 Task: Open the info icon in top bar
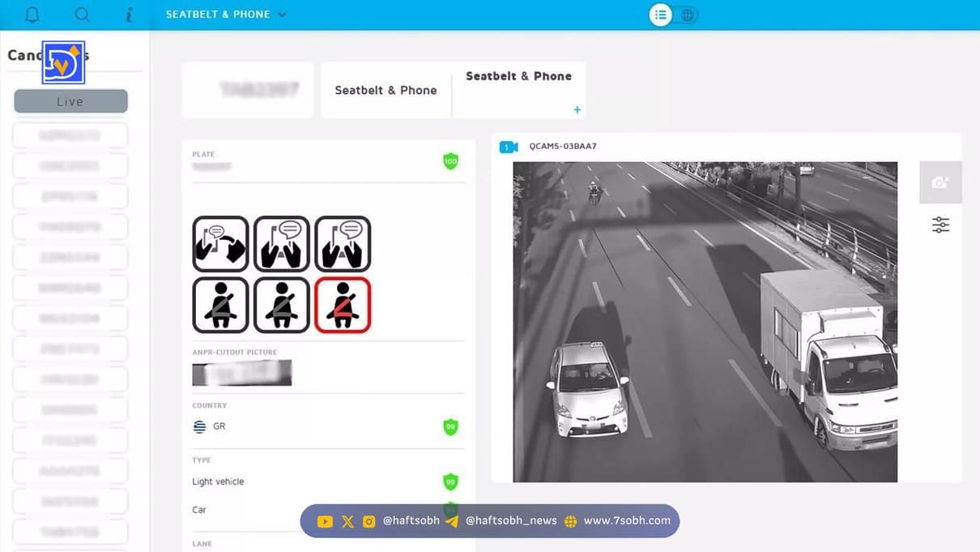point(129,15)
